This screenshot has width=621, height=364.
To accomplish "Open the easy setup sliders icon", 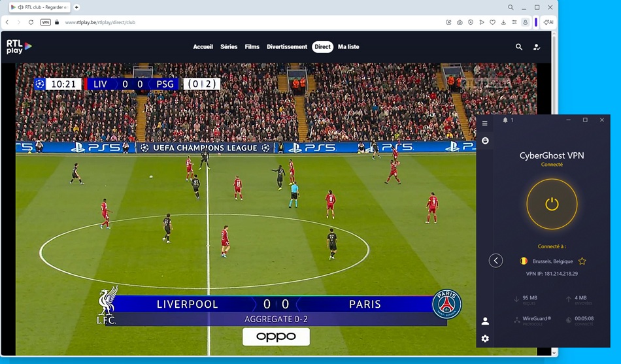I will 514,22.
